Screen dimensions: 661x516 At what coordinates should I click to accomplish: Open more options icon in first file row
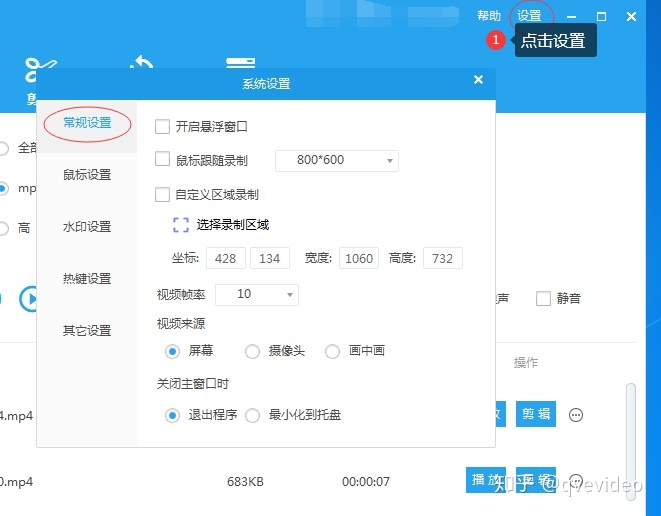coord(576,415)
